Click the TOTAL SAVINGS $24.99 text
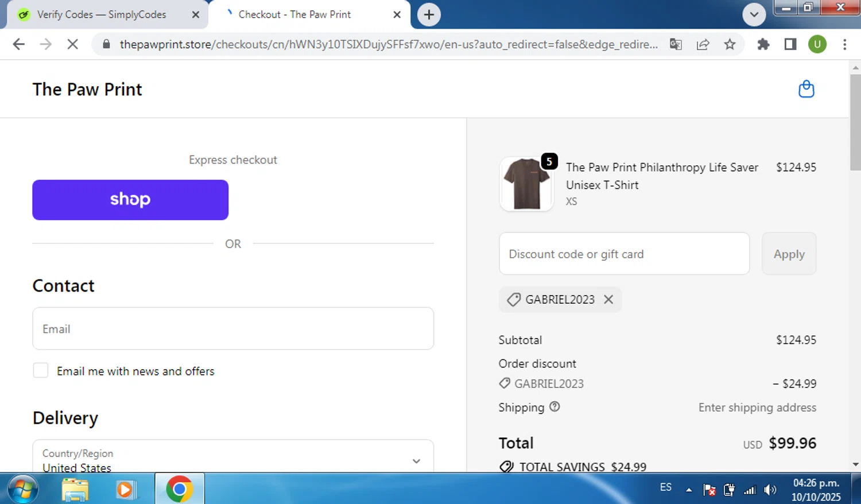861x504 pixels. pyautogui.click(x=583, y=467)
